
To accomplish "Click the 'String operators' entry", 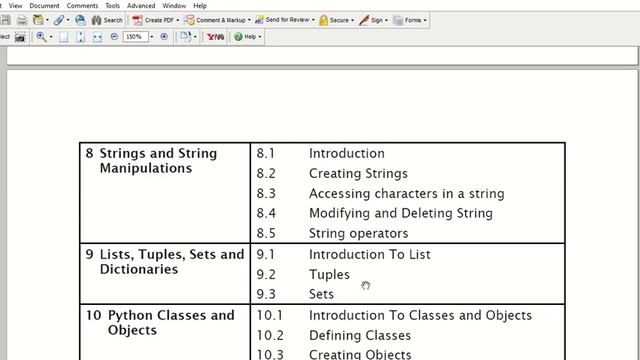I will [358, 233].
